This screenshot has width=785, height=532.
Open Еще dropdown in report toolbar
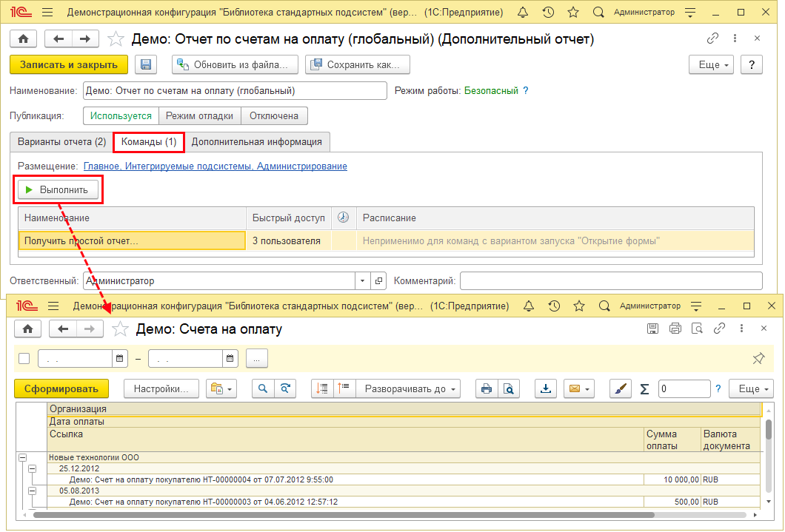point(751,388)
